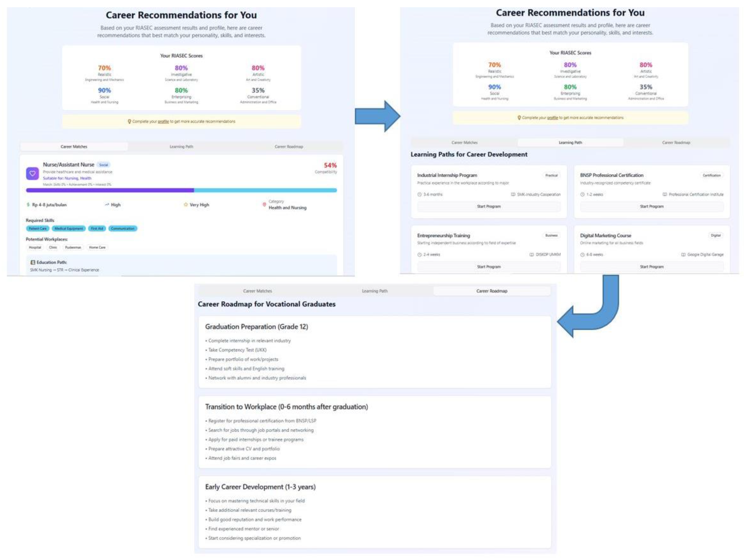Toggle the Hospital workplace chip
Viewport: 745px width, 560px height.
(36, 247)
